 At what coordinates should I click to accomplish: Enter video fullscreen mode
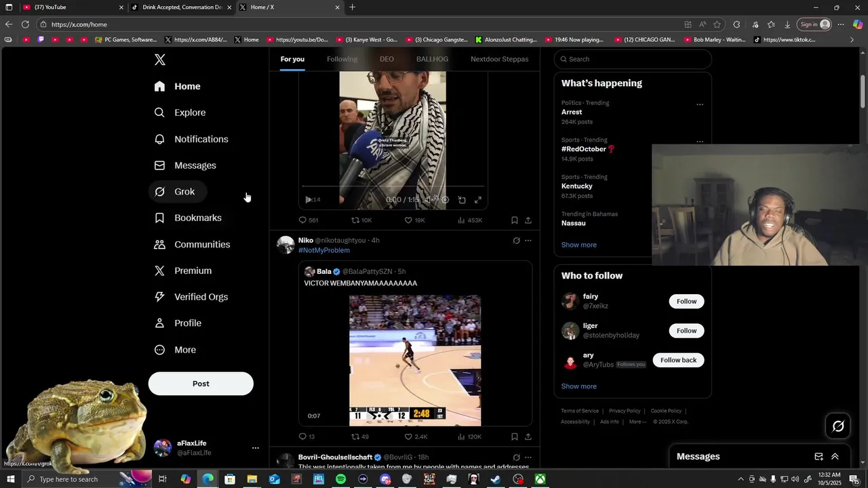(478, 200)
